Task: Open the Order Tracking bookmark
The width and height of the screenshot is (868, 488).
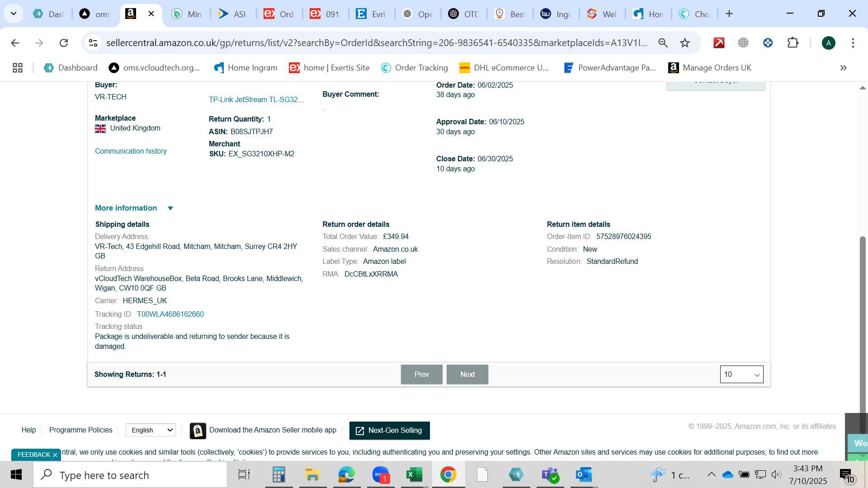Action: (x=415, y=68)
